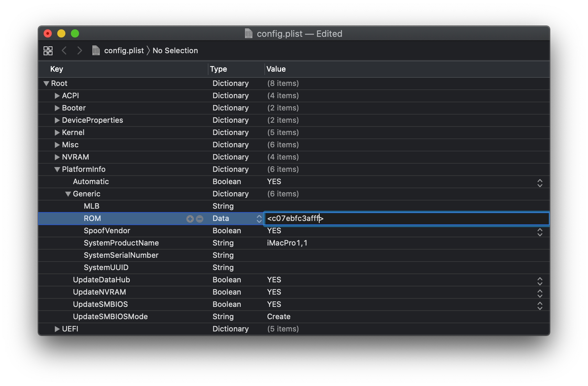Screen dimensions: 588x386
Task: Click the iMacPro1,1 value
Action: click(x=287, y=243)
